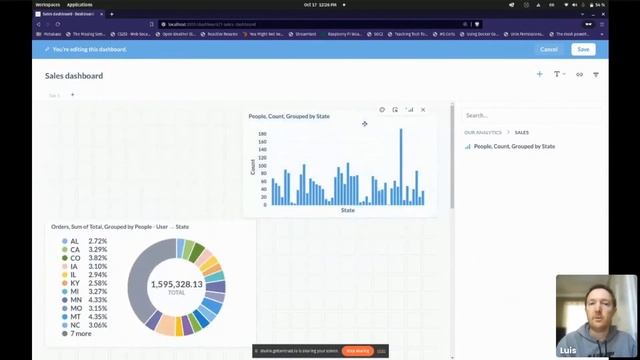
Task: Click the dashboard vertical scrollbar thumb
Action: coord(452,156)
